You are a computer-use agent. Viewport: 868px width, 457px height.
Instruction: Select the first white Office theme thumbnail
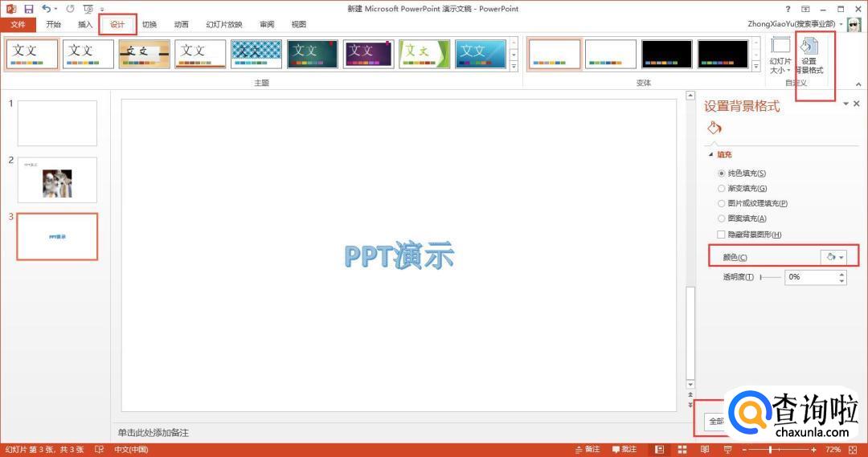(33, 54)
